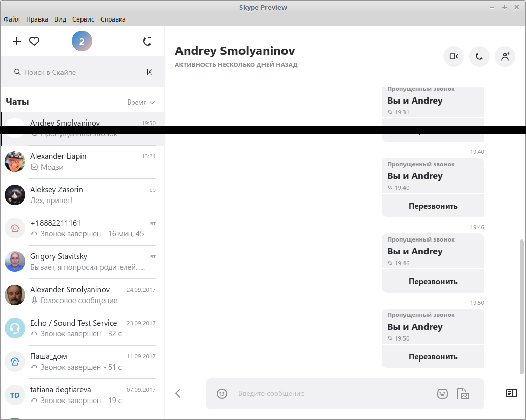
Task: Open the Сервис menu
Action: click(x=83, y=19)
